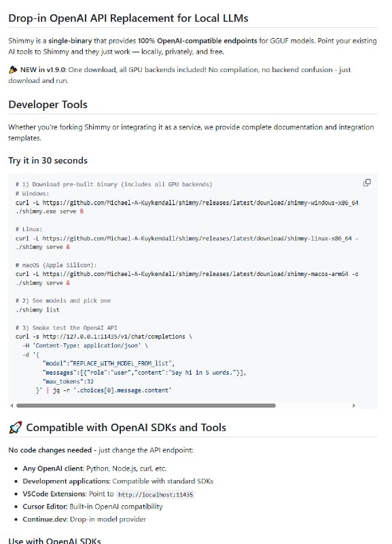
Task: Click the Developer Tools heading
Action: (x=48, y=105)
